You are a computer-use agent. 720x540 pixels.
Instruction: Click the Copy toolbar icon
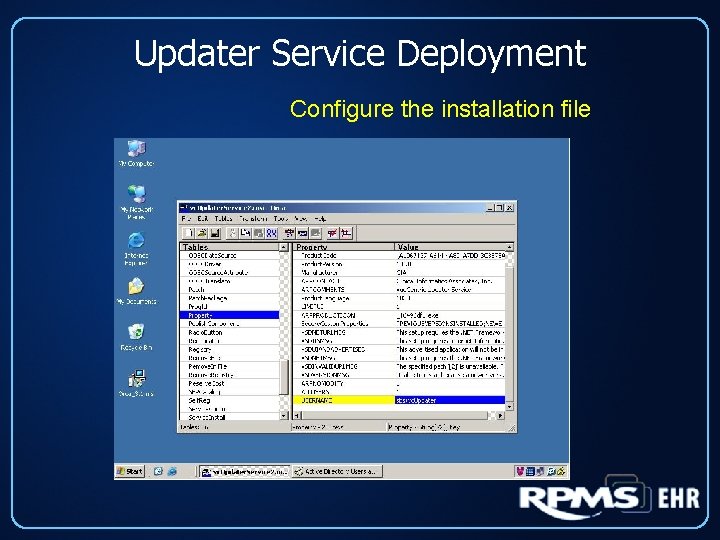click(245, 233)
